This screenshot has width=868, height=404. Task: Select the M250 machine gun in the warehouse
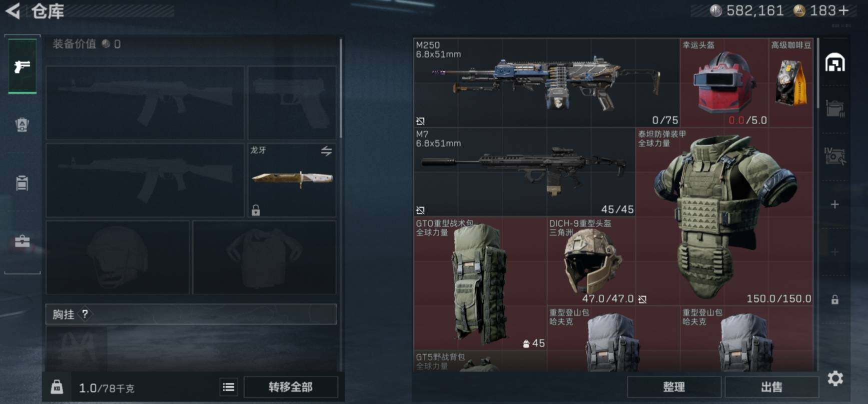click(546, 82)
